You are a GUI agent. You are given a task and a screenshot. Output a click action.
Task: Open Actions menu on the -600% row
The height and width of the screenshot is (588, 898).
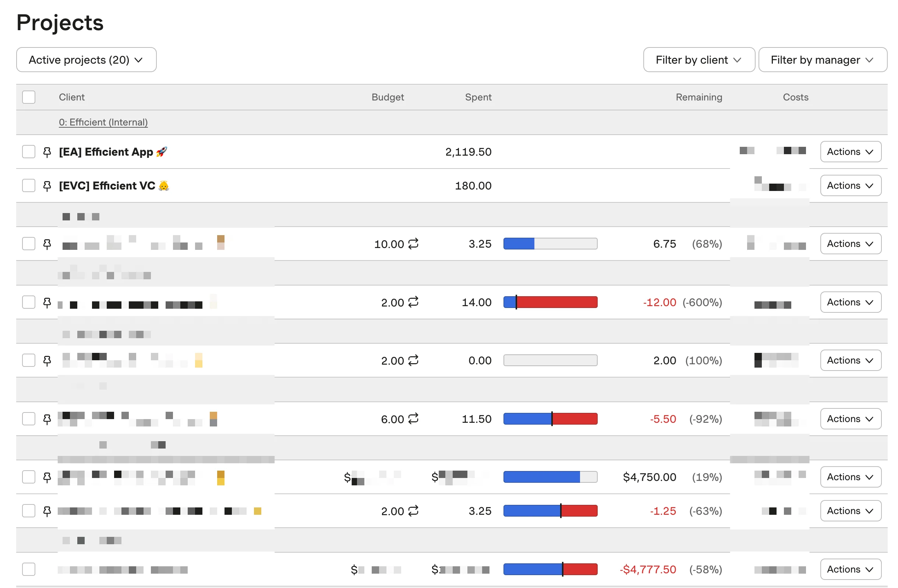pos(851,302)
